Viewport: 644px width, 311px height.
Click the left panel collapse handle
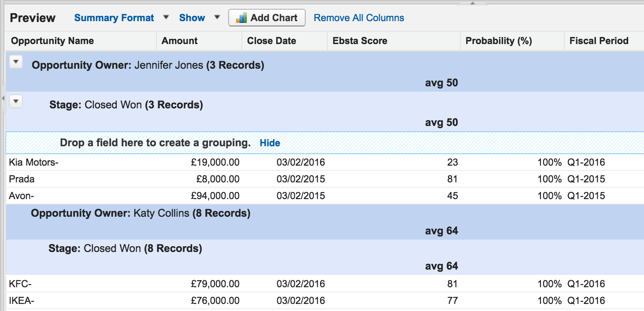(2, 98)
